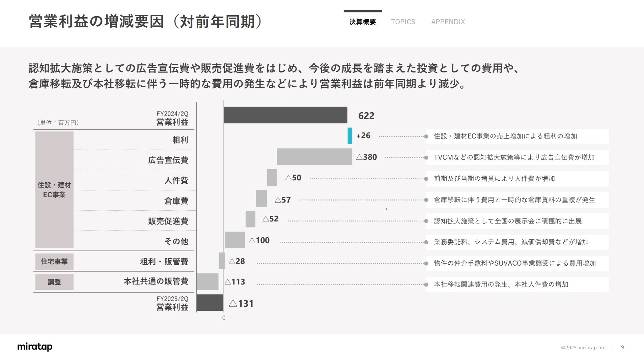
Task: Click the 人件費 row label
Action: click(177, 180)
